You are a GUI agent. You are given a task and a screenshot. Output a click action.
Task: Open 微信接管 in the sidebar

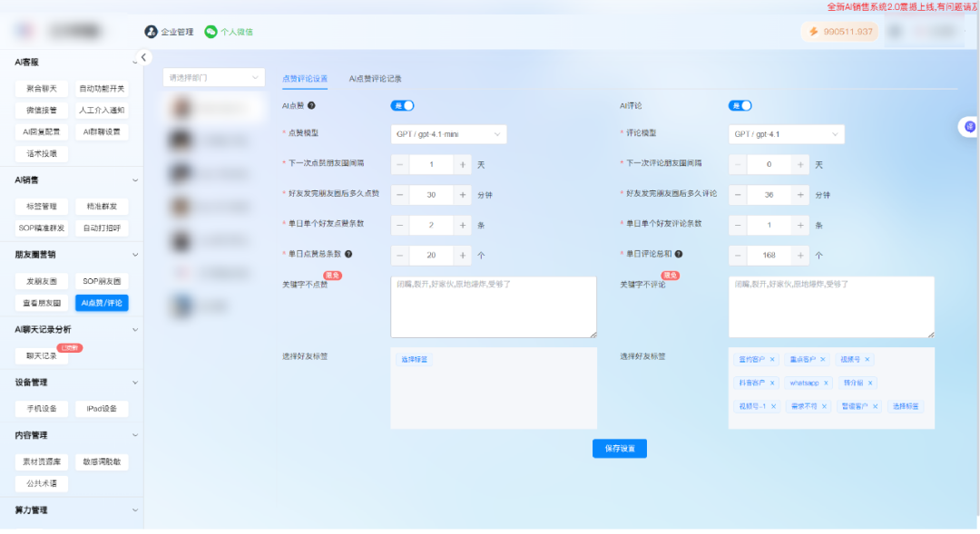click(x=42, y=110)
